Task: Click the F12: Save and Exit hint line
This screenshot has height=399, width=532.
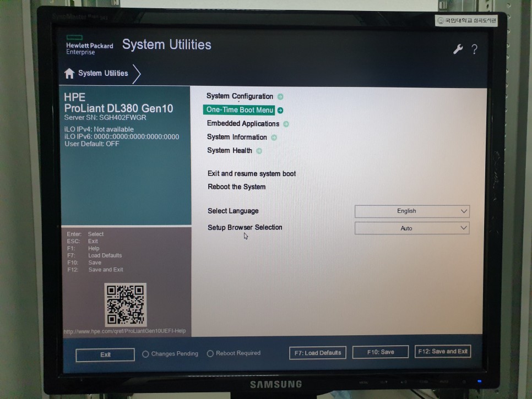Action: click(x=95, y=270)
